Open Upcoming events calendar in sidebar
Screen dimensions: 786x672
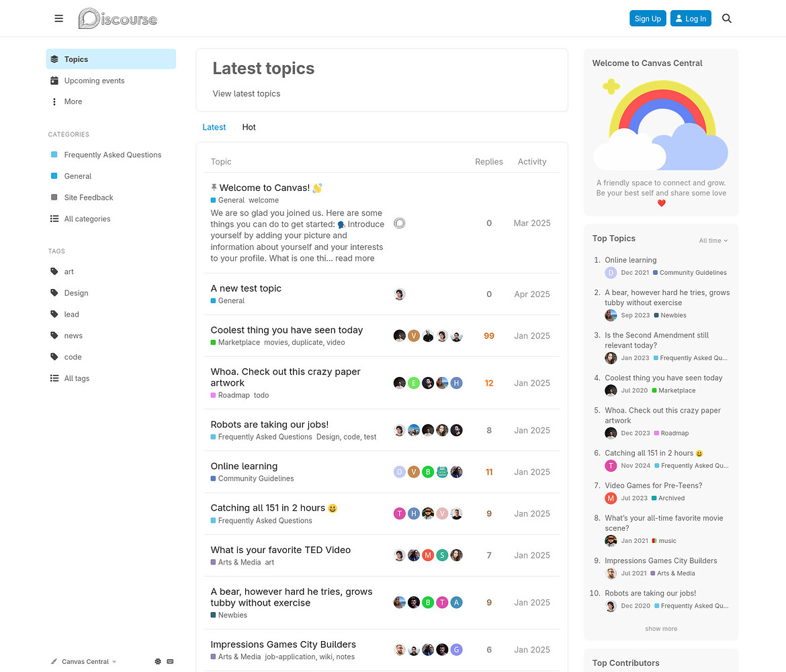point(94,81)
